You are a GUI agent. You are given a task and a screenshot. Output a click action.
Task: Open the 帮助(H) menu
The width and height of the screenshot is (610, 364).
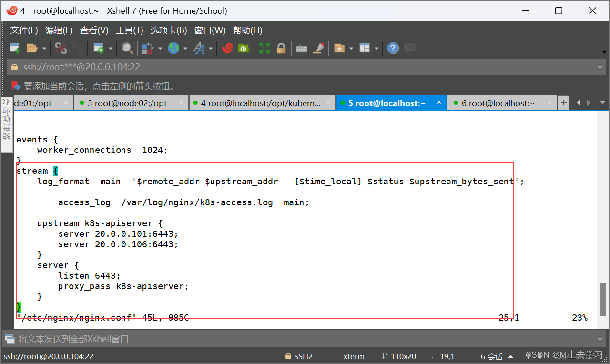[x=248, y=30]
